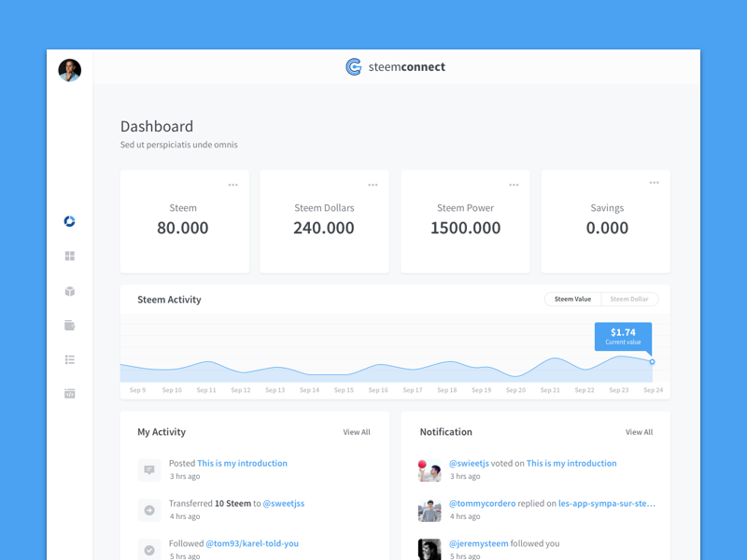The height and width of the screenshot is (560, 747).
Task: Click View All in Notification panel
Action: [x=639, y=432]
